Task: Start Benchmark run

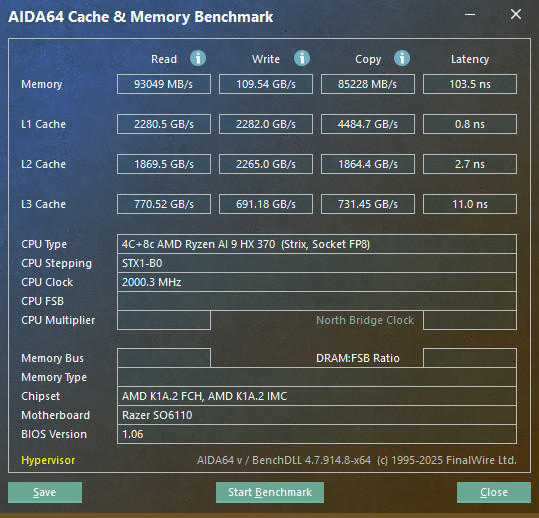Action: tap(270, 492)
